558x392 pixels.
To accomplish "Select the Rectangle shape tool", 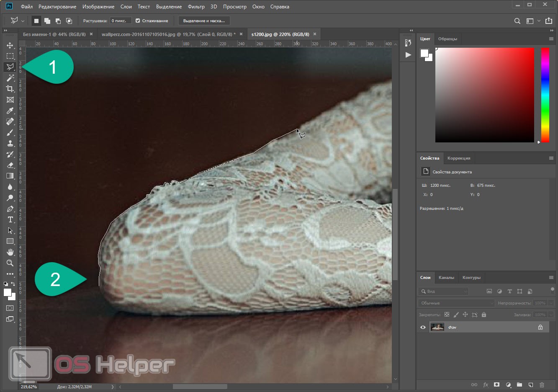I will click(x=10, y=241).
